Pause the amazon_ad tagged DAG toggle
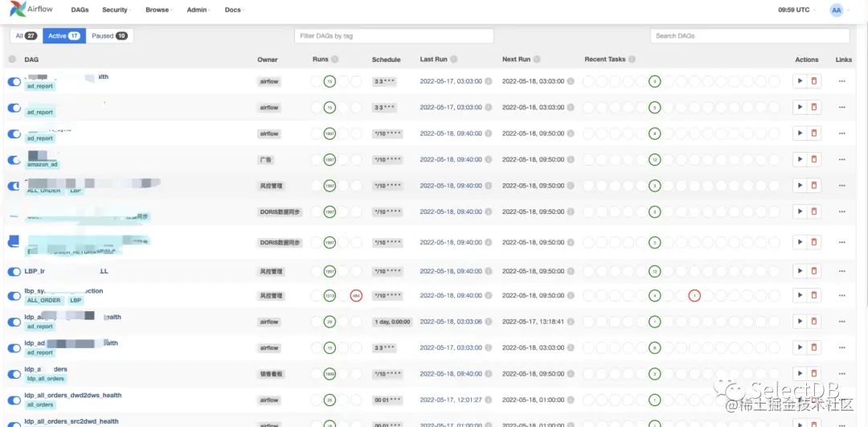This screenshot has width=868, height=427. (x=14, y=160)
